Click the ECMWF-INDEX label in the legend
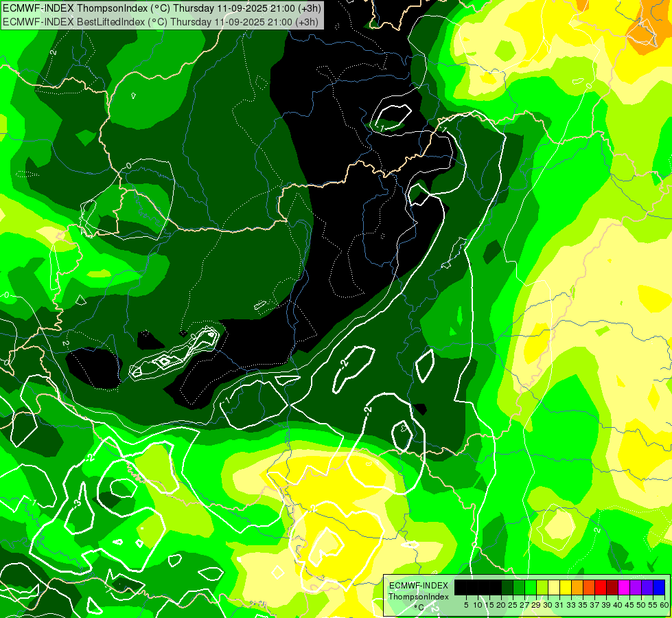This screenshot has width=672, height=618. [419, 586]
